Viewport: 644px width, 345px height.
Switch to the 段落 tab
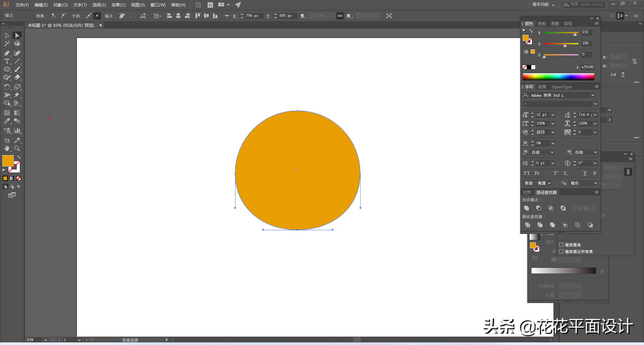pos(542,87)
